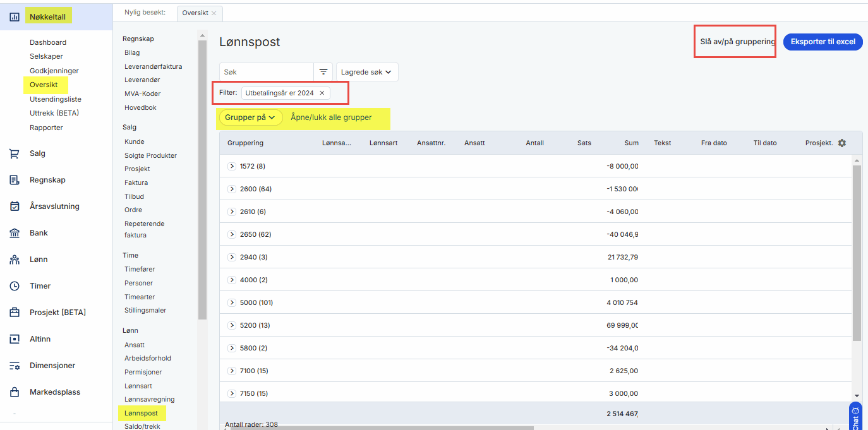Click the Timer clock icon
Viewport: 868px width, 430px height.
[15, 286]
